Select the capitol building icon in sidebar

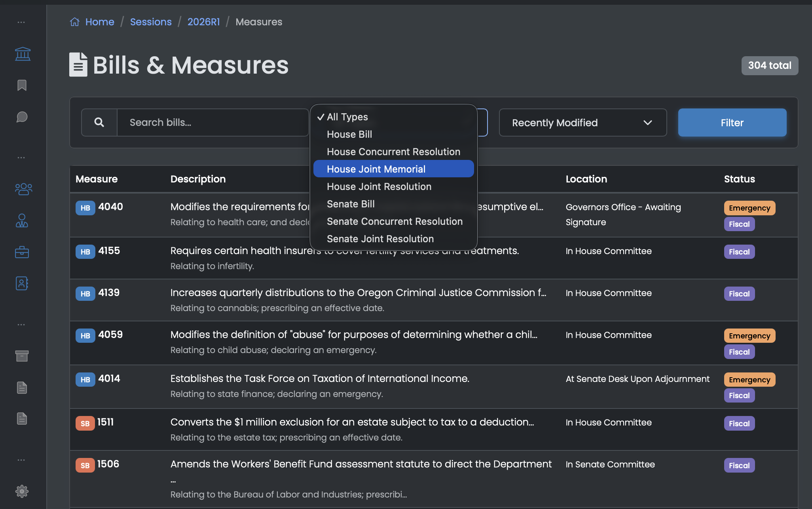pos(22,54)
